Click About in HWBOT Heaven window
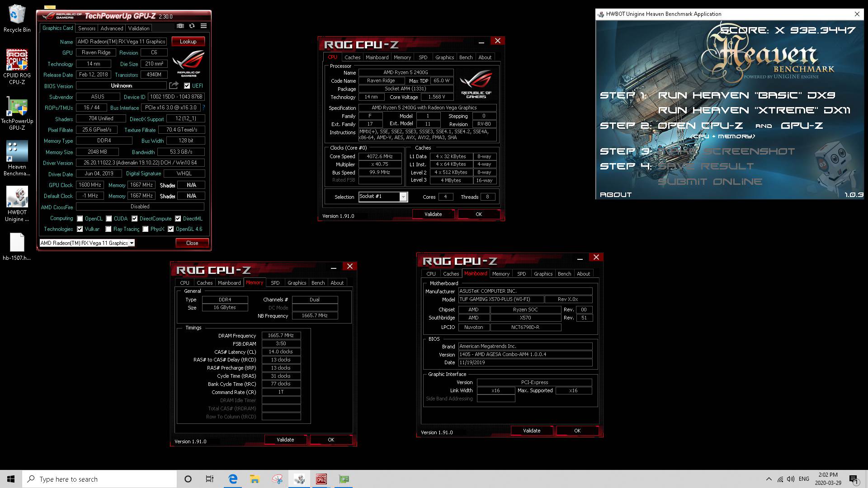 pyautogui.click(x=616, y=195)
